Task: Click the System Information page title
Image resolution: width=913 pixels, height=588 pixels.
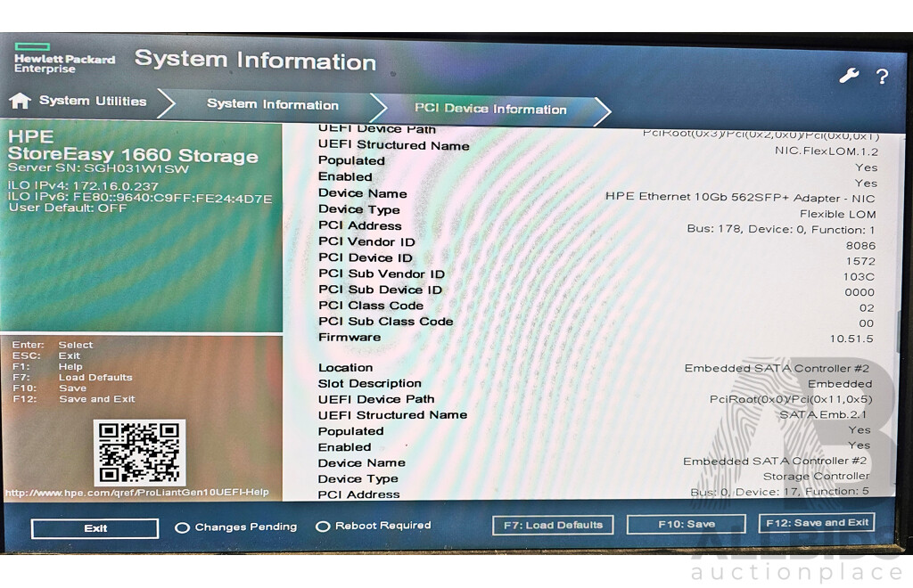Action: pos(255,60)
